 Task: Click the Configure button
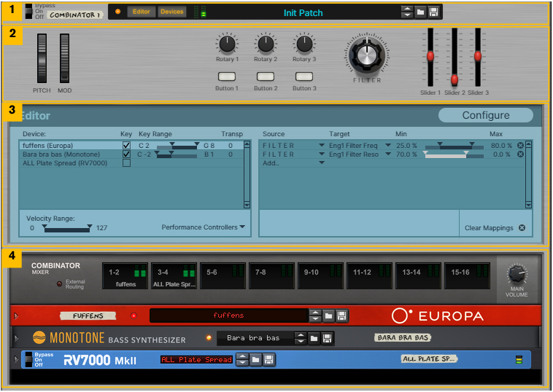pos(486,115)
